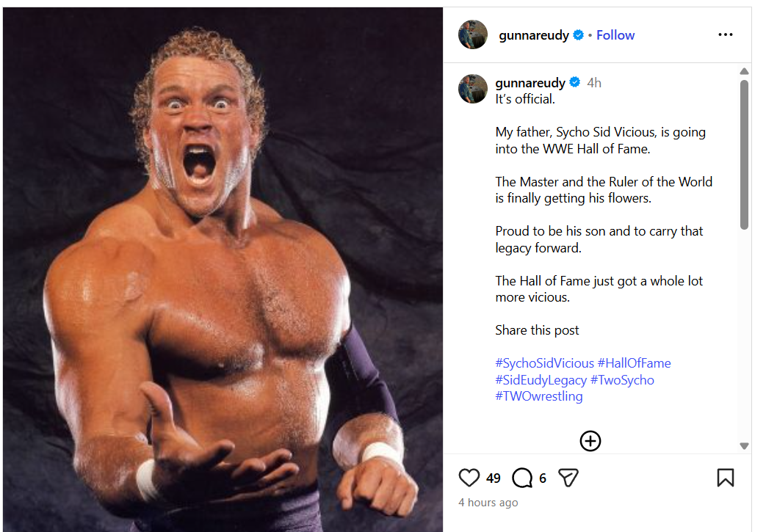Open the #SychoSidVicious hashtag
Image resolution: width=766 pixels, height=532 pixels.
544,363
